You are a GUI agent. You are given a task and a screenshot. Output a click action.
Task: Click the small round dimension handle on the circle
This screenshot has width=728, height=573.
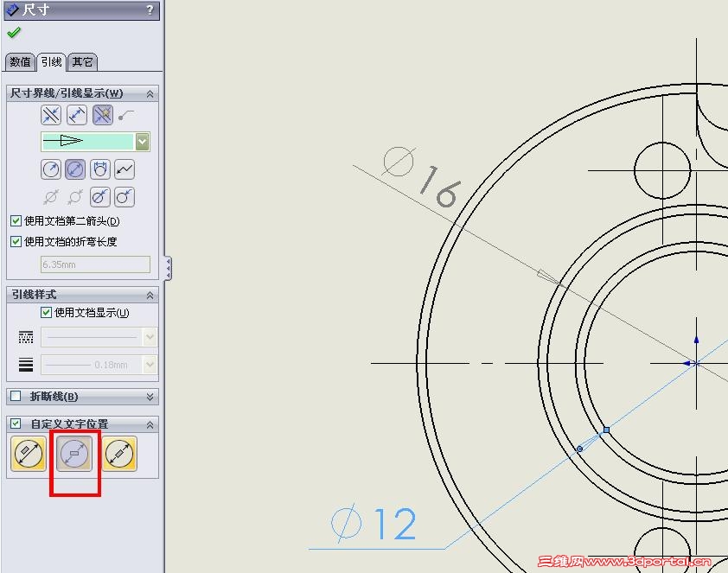(579, 449)
